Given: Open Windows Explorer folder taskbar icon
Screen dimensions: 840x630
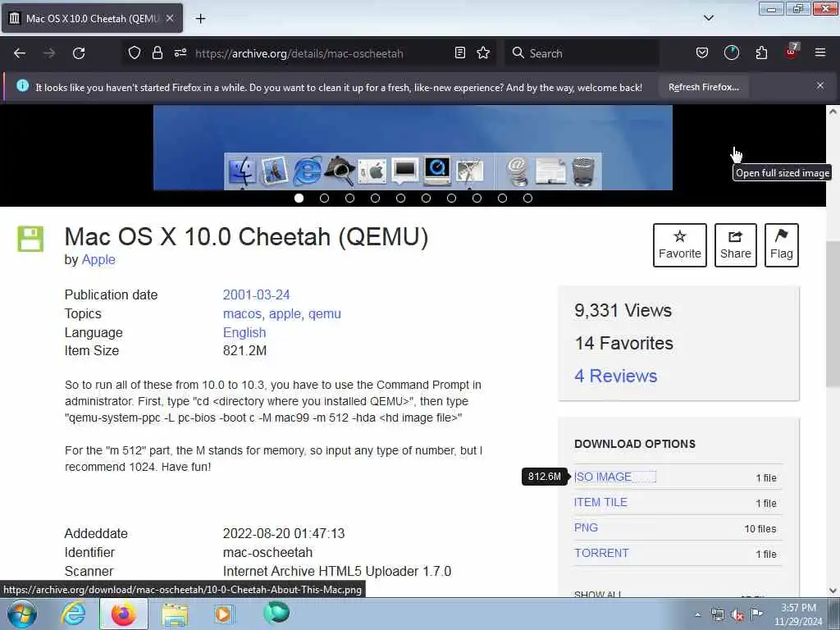Looking at the screenshot, I should tap(175, 614).
